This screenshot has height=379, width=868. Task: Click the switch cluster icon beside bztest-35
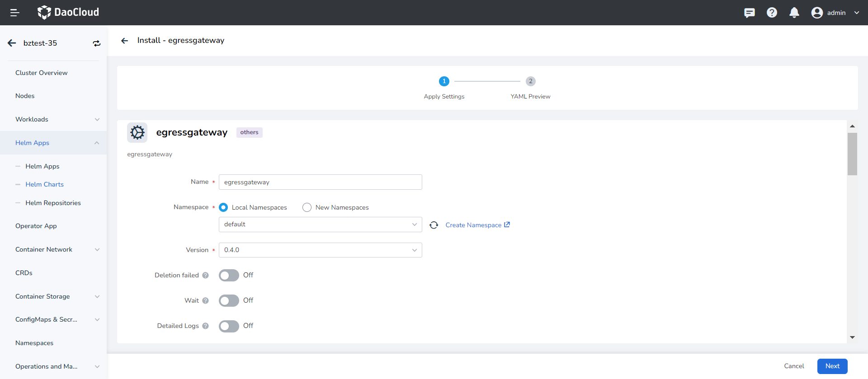coord(96,43)
